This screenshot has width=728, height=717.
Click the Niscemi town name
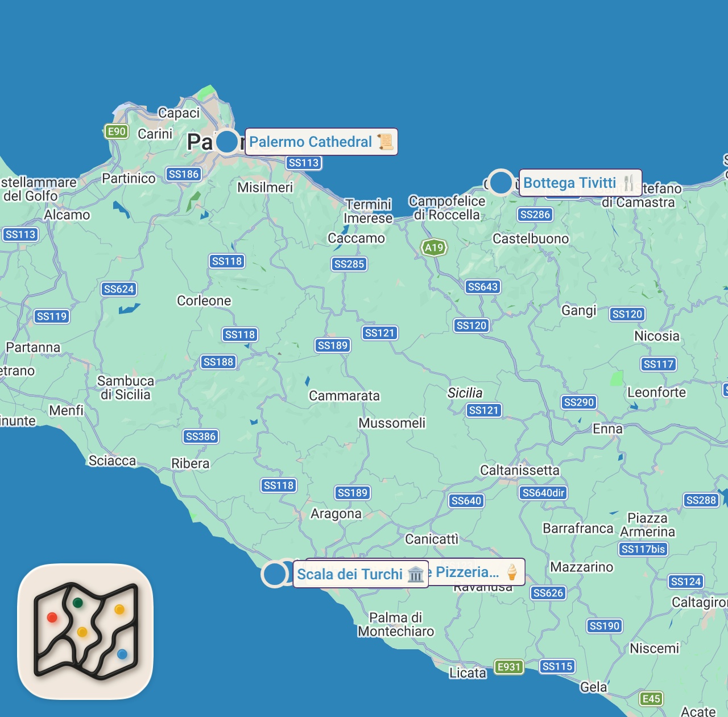tap(655, 648)
